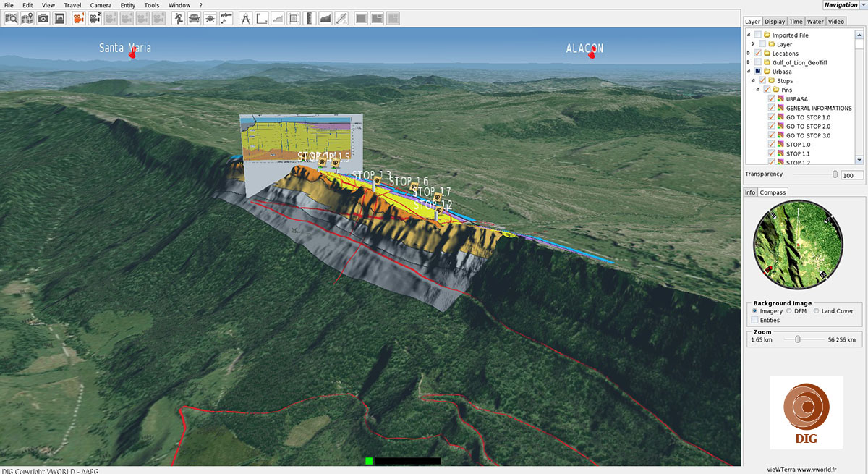Switch to the Water tab
Viewport: 868px width, 474px height.
[815, 22]
